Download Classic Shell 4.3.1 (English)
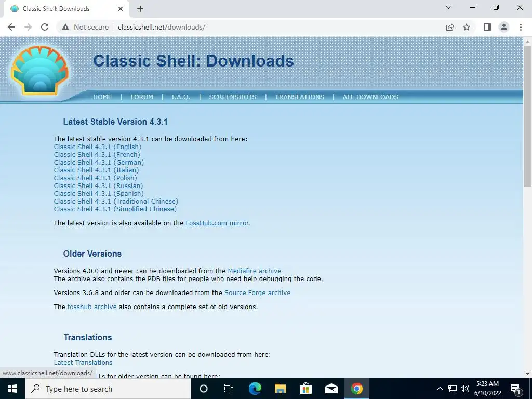Screen dimensions: 532x399 (x=98, y=147)
